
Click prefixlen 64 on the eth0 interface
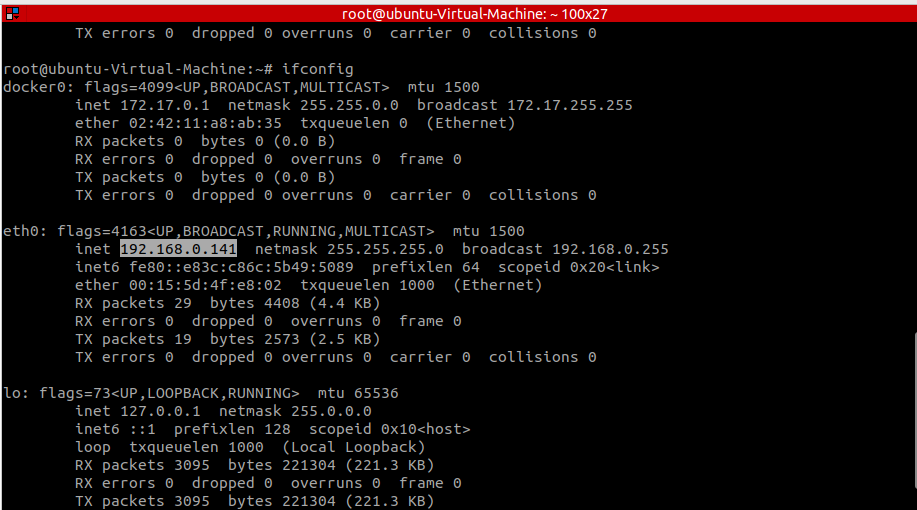[x=426, y=267]
